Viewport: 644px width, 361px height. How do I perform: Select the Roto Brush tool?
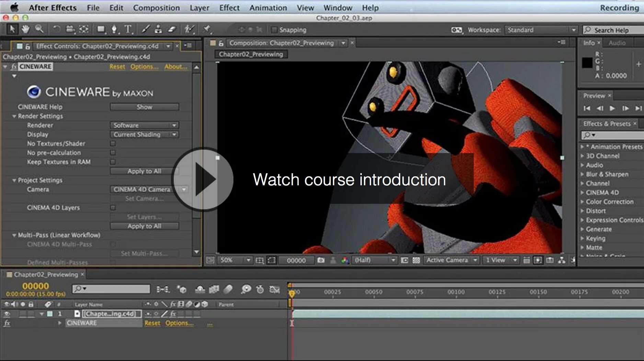pyautogui.click(x=189, y=29)
